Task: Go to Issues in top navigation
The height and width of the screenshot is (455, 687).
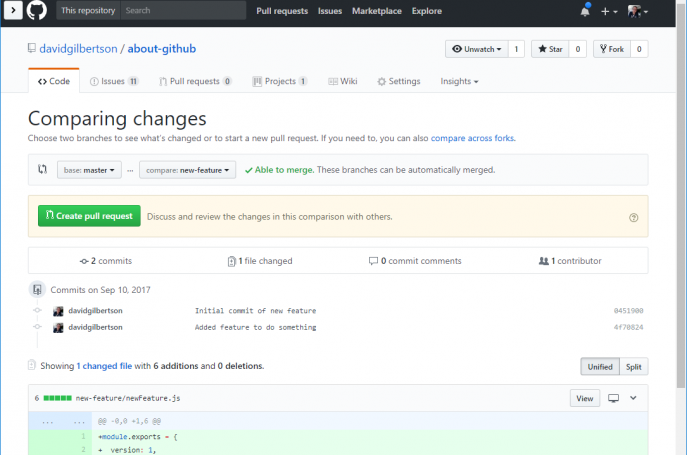Action: point(330,11)
